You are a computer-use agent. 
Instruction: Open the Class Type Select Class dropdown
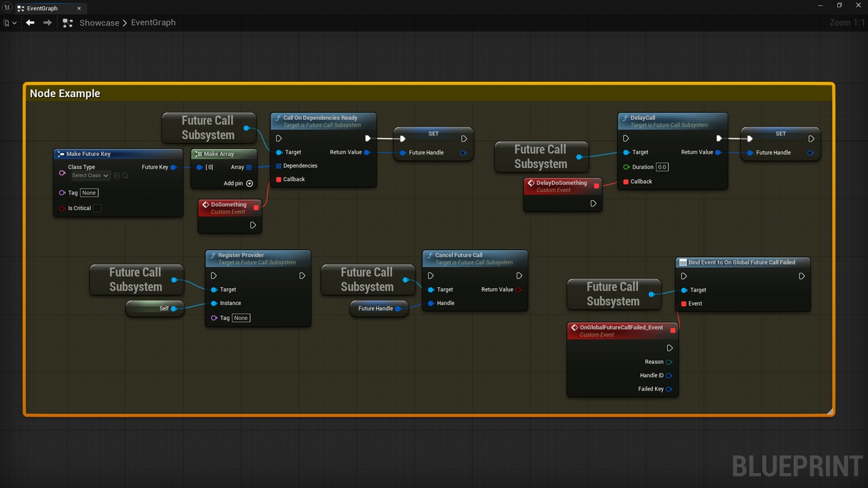[x=91, y=176]
